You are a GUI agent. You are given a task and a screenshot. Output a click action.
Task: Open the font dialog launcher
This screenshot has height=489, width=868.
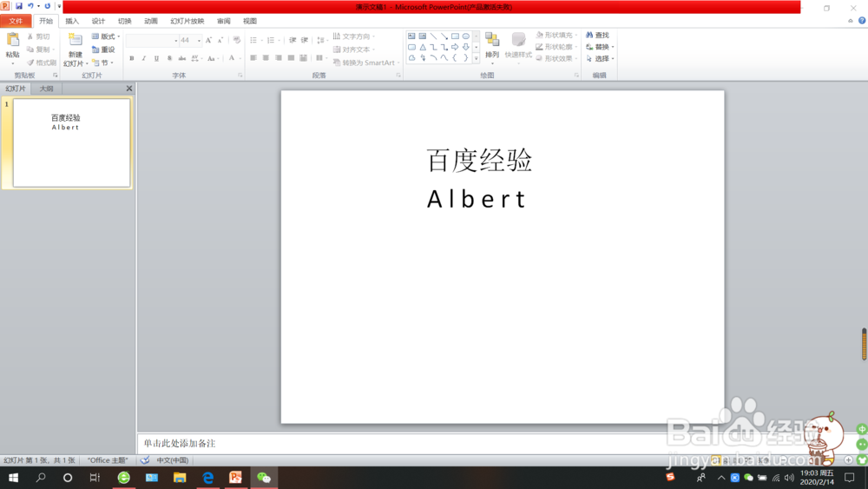[240, 76]
